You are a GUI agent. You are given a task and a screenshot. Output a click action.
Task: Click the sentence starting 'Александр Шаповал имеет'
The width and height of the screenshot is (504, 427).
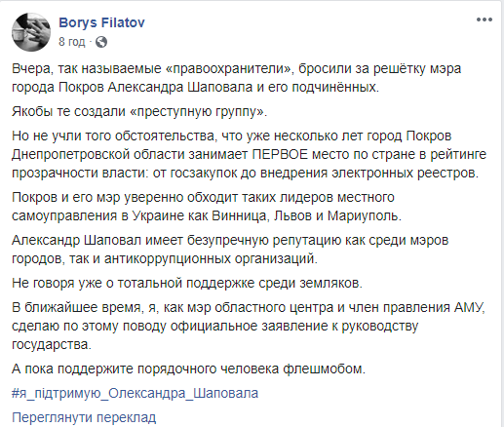pos(230,250)
